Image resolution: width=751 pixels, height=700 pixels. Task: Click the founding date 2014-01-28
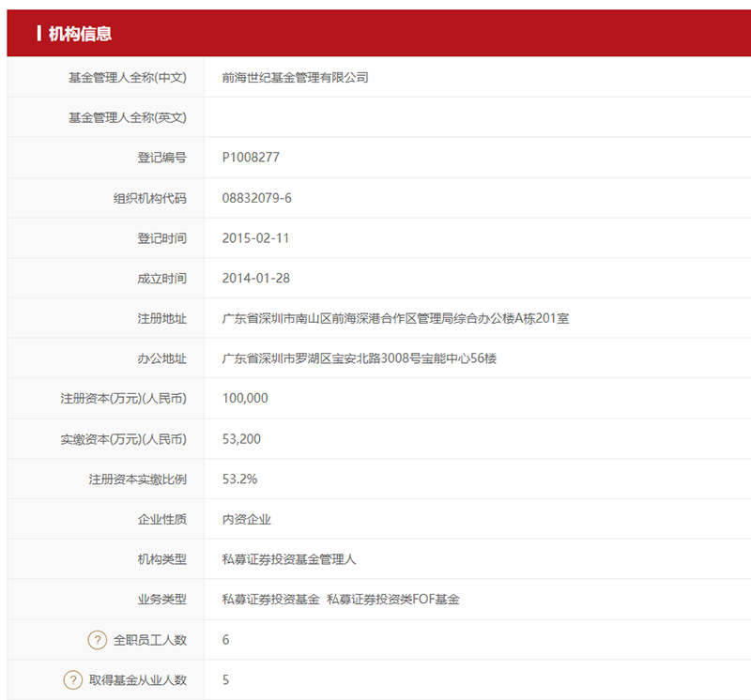pos(255,279)
